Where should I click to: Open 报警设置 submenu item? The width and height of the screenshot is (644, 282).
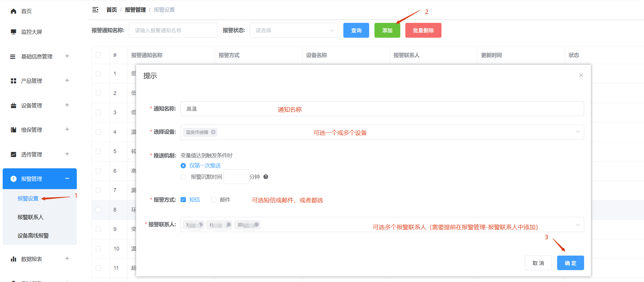coord(28,198)
